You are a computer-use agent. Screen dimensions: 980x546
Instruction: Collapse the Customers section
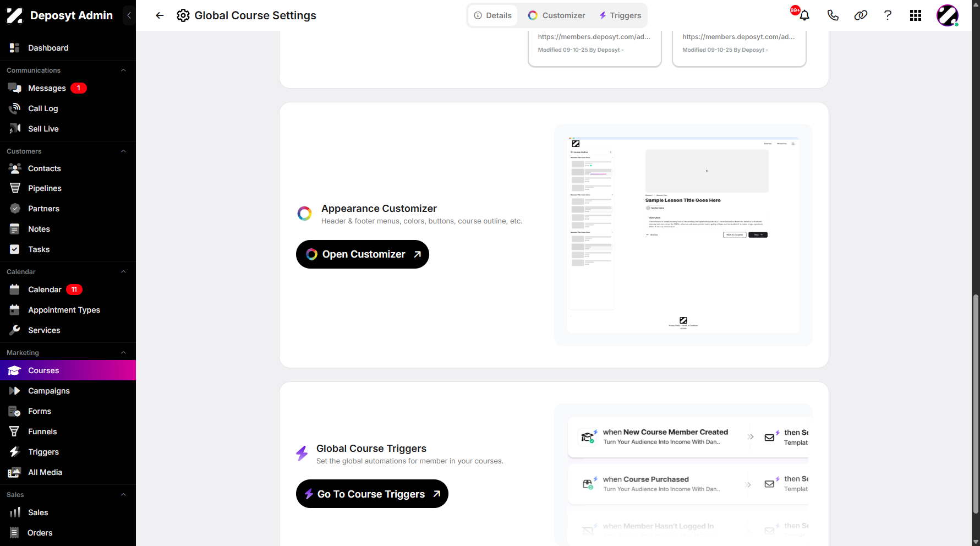coord(123,151)
